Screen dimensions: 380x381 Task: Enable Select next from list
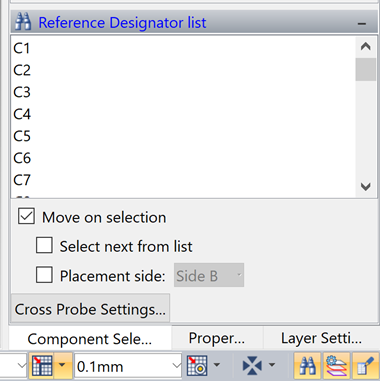point(44,245)
